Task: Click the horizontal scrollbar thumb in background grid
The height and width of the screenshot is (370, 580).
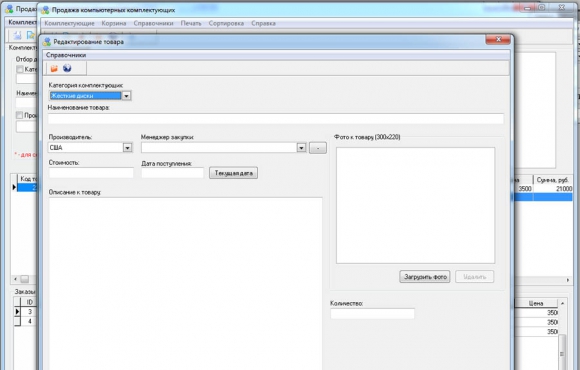Action: (24, 279)
